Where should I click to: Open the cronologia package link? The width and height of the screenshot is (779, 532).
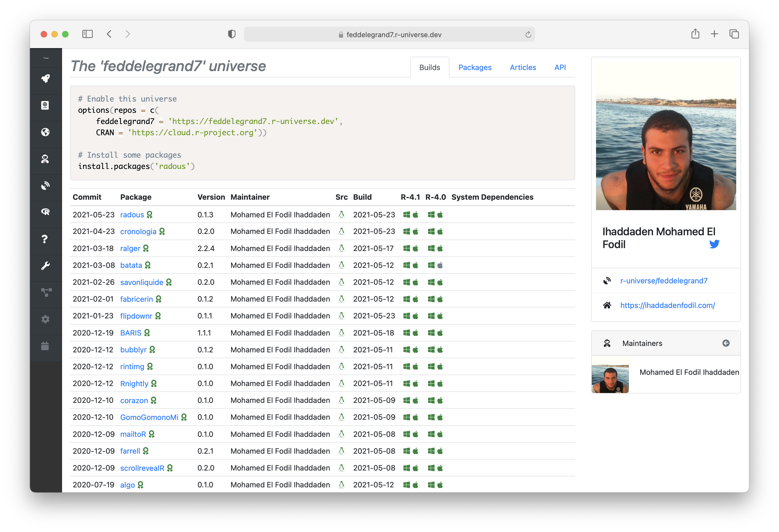click(138, 232)
